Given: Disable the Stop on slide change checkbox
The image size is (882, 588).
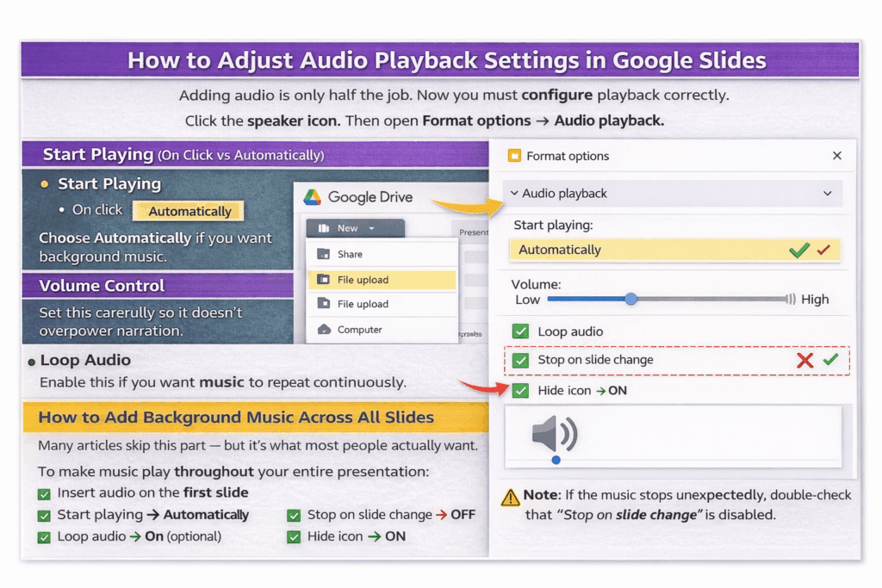Looking at the screenshot, I should pos(519,361).
